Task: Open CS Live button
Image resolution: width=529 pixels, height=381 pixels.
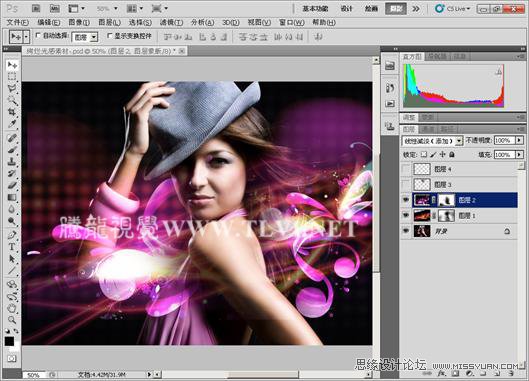Action: pos(453,8)
